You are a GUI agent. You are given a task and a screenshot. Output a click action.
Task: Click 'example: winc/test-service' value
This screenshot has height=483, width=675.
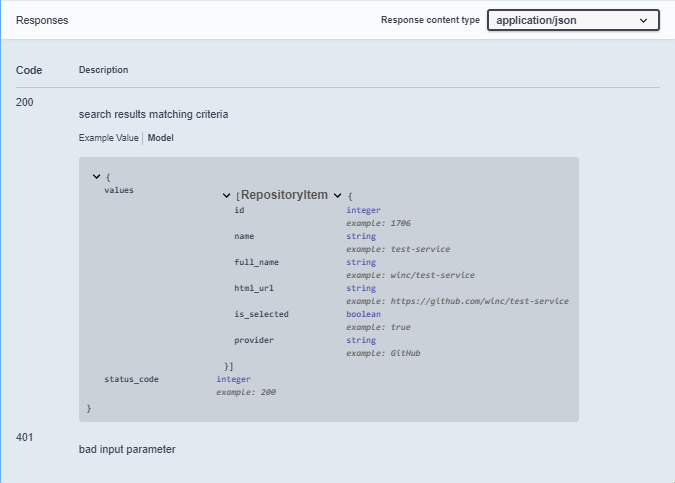point(411,275)
